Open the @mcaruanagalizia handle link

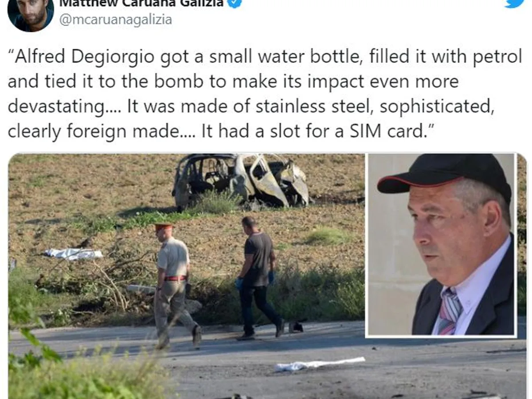tap(115, 20)
